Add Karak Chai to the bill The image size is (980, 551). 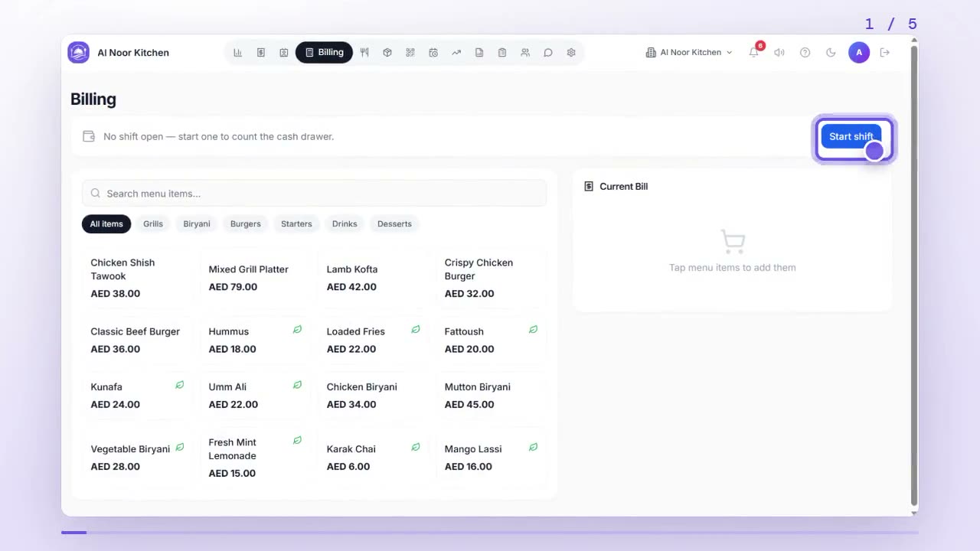[374, 458]
